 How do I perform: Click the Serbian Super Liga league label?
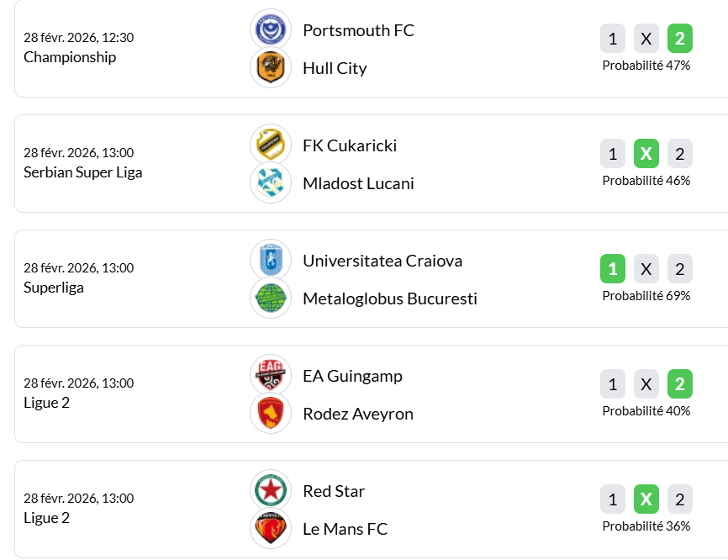tap(83, 172)
